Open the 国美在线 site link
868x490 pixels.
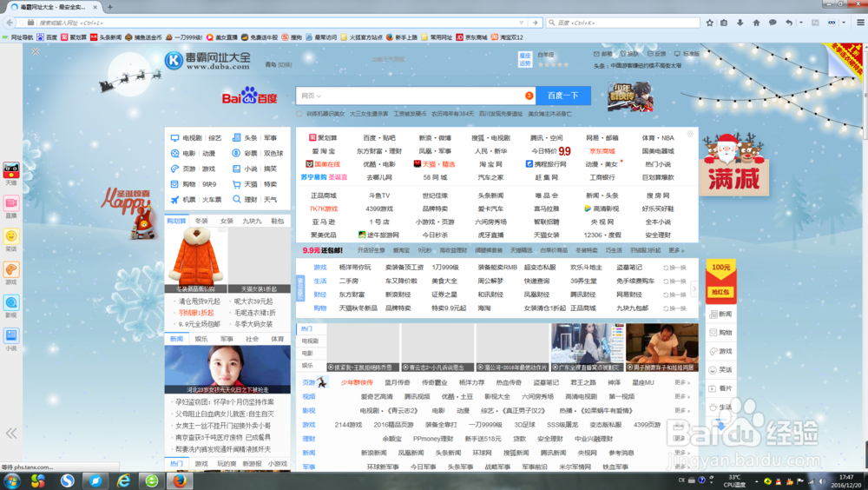coord(323,164)
